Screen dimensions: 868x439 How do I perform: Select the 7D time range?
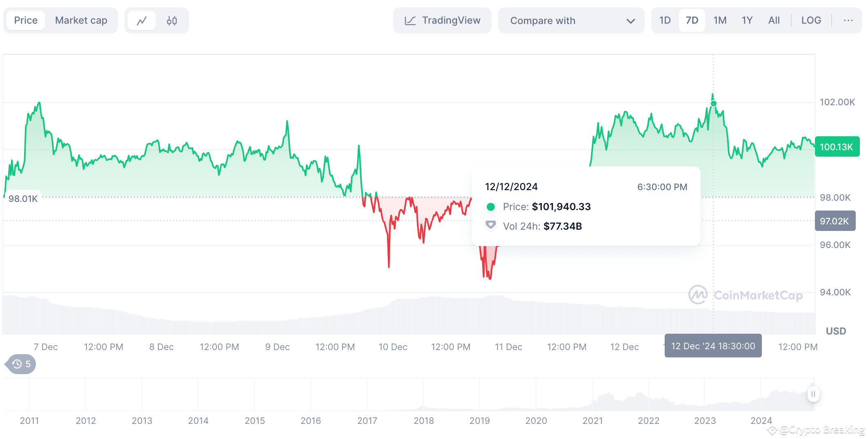coord(692,21)
